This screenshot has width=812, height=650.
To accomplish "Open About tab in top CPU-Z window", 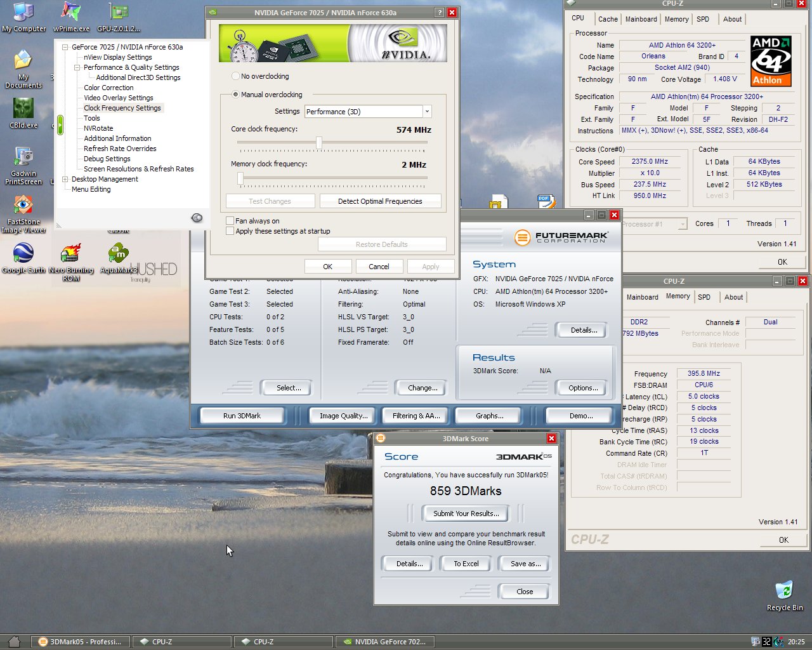I will (x=732, y=19).
